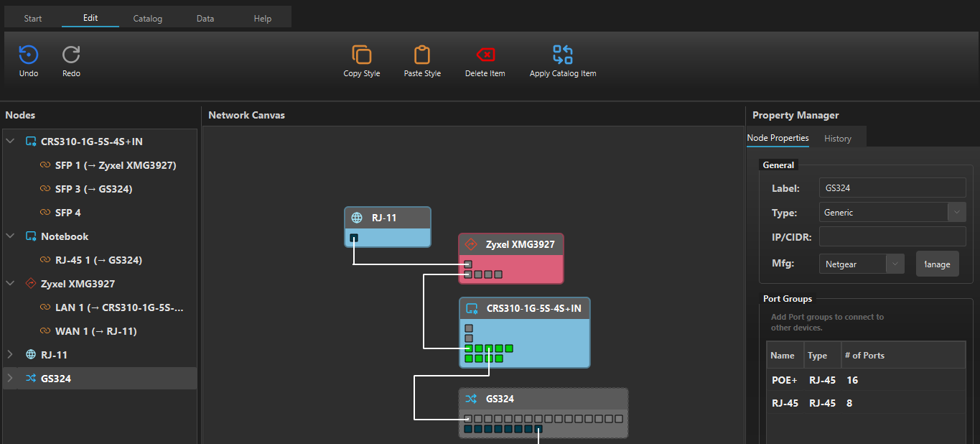Select the RJ-45 port group row with 8 ports
The width and height of the screenshot is (980, 444).
coord(866,403)
